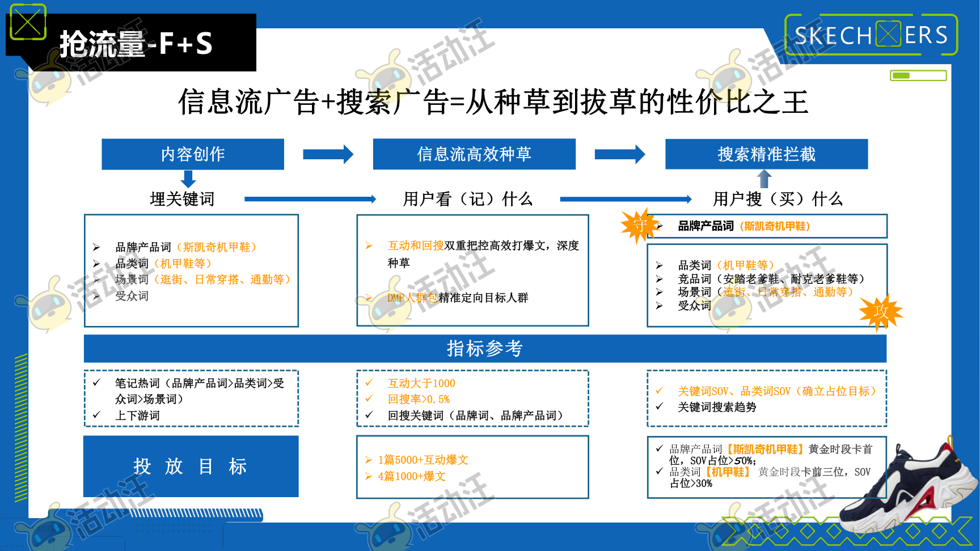This screenshot has height=551, width=980.
Task: Click the up arrow below 搜索精准拦截
Action: (x=764, y=179)
